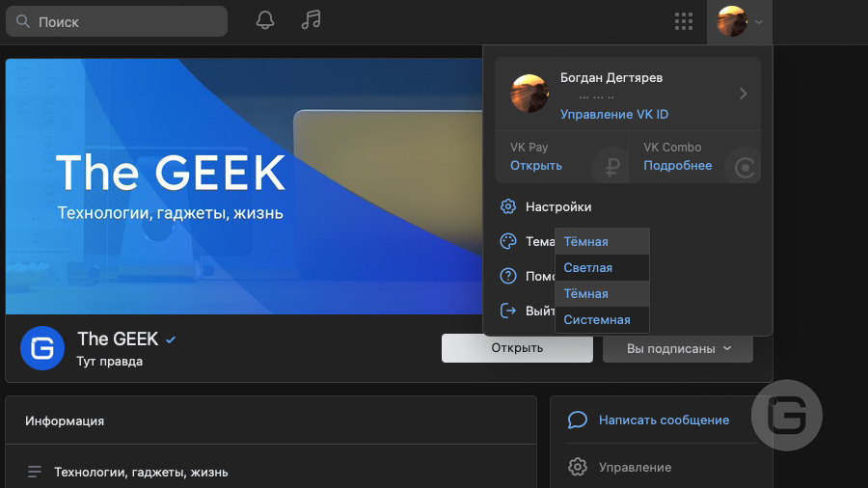Click the Тема menu label

coord(540,241)
